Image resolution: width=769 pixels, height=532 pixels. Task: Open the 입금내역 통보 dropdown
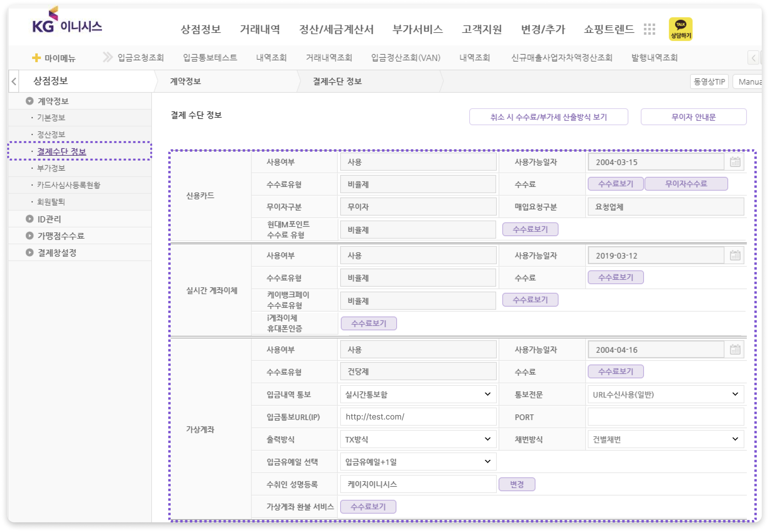[x=418, y=394]
